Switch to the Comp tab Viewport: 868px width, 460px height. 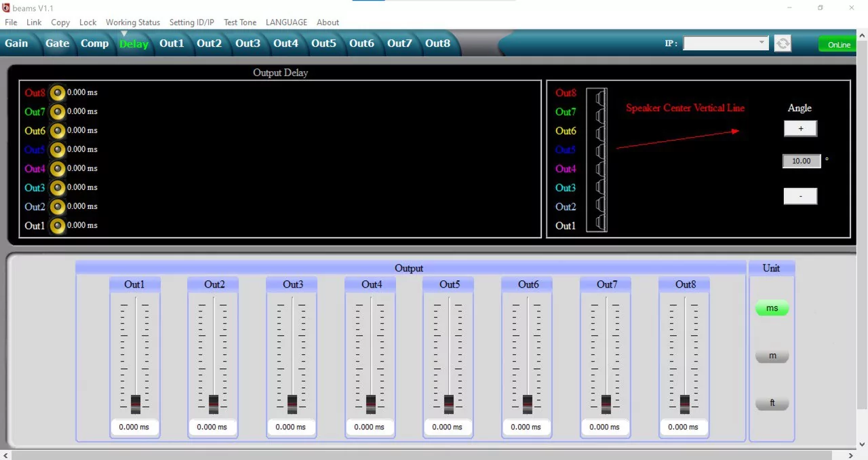[94, 43]
